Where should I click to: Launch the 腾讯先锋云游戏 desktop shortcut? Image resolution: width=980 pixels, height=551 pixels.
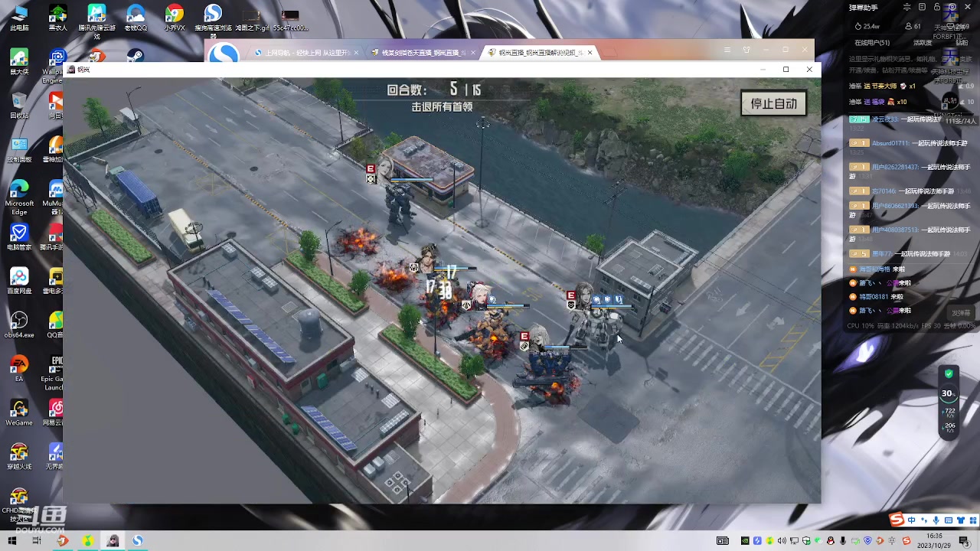96,21
